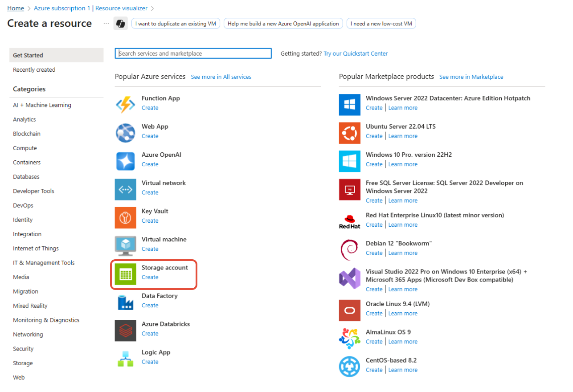Click the AlmaLinux OS 9 icon

(x=350, y=339)
